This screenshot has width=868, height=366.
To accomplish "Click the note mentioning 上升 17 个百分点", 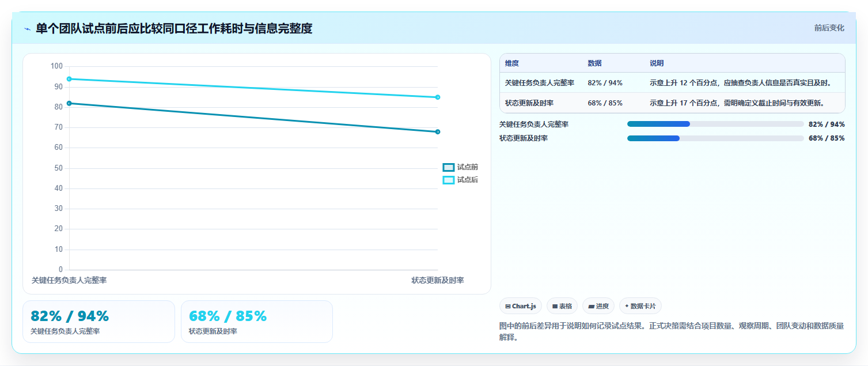I will [737, 103].
